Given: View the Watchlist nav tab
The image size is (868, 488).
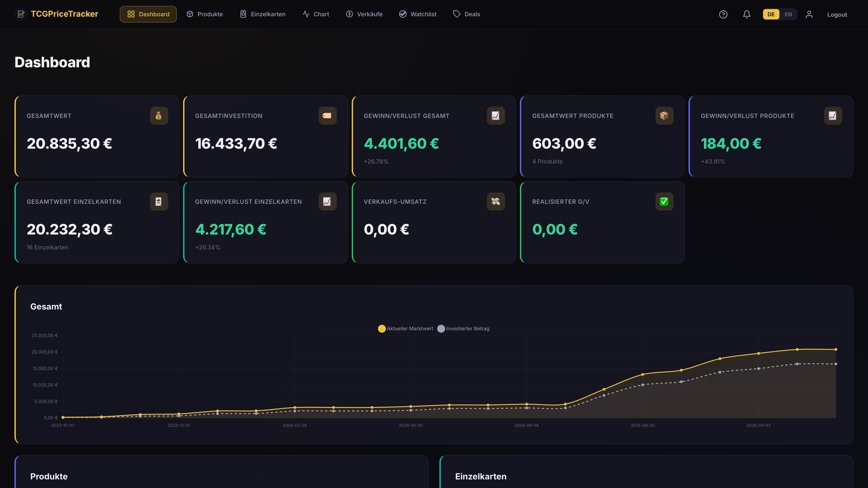Looking at the screenshot, I should (418, 14).
